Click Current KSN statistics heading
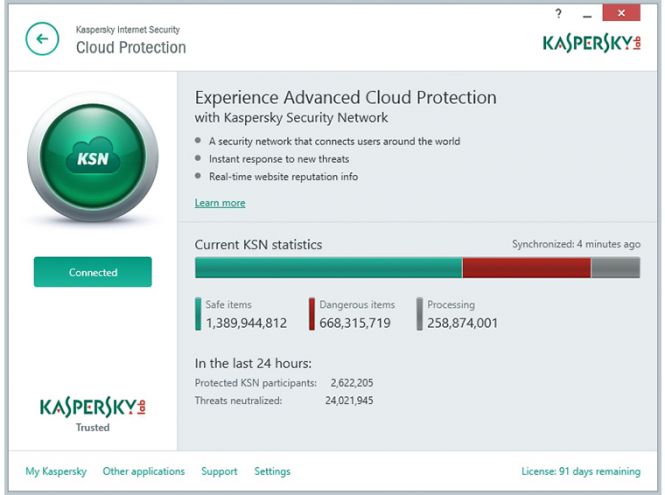665x495 pixels. (x=258, y=245)
